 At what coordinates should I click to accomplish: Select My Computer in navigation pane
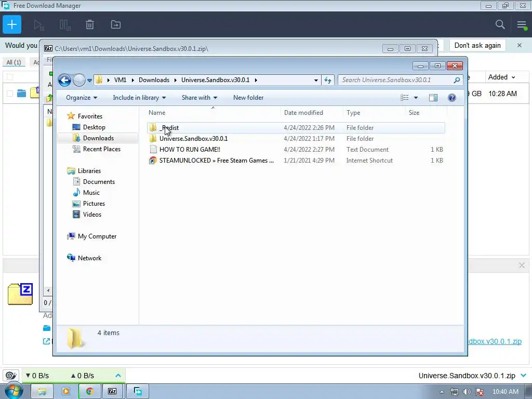[97, 236]
